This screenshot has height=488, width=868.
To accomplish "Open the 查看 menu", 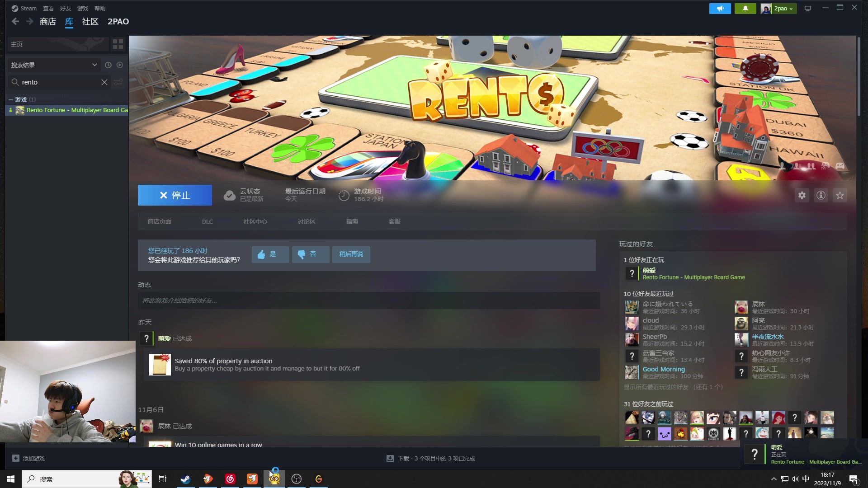I will pyautogui.click(x=48, y=9).
